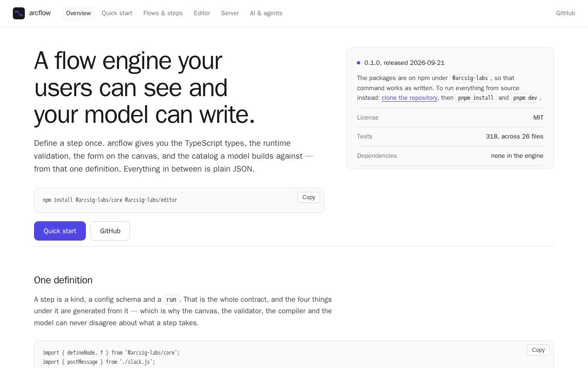This screenshot has width=588, height=368.
Task: Click the outlined GitHub button below the install command
Action: tap(110, 231)
